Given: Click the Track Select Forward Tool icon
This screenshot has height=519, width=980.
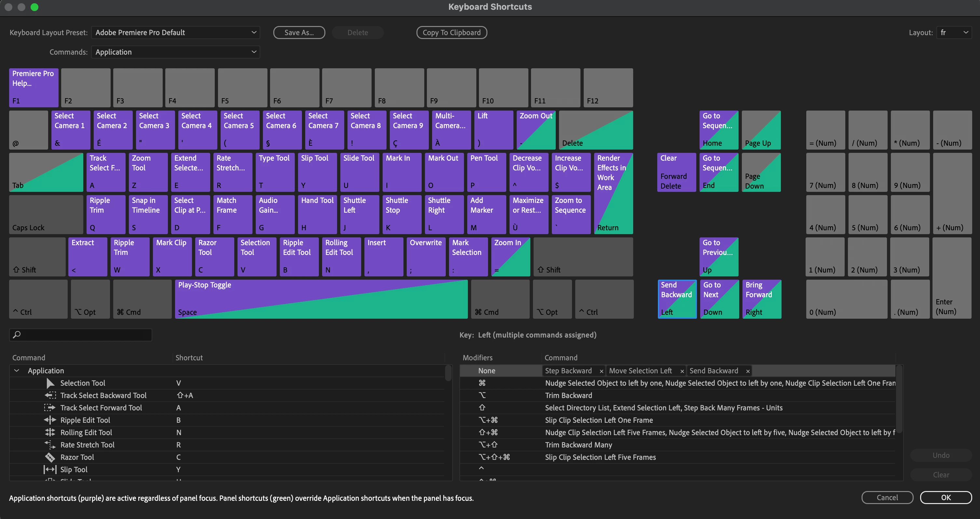Looking at the screenshot, I should tap(50, 407).
